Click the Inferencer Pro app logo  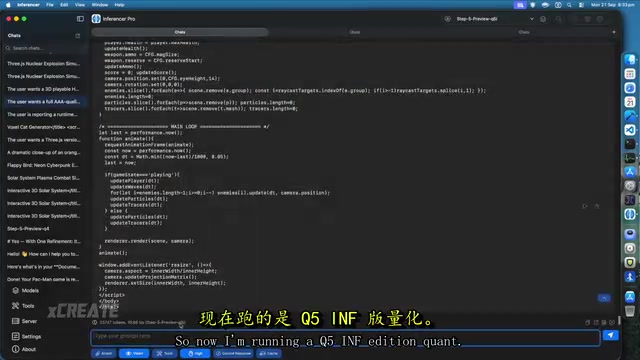pyautogui.click(x=96, y=19)
